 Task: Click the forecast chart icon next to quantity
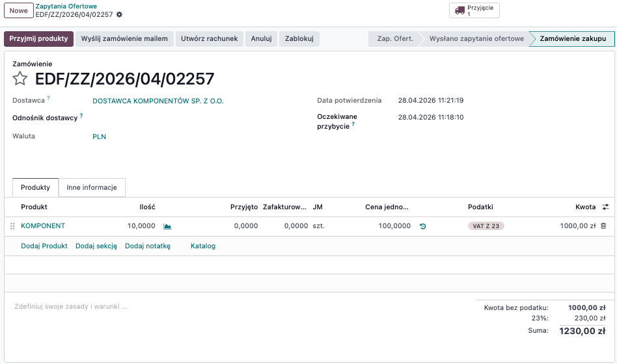click(x=167, y=226)
